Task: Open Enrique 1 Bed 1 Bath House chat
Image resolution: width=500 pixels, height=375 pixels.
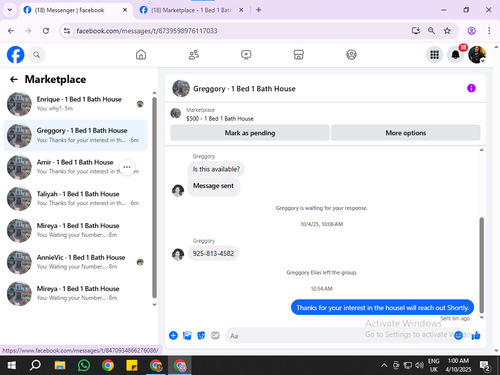Action: (x=75, y=104)
